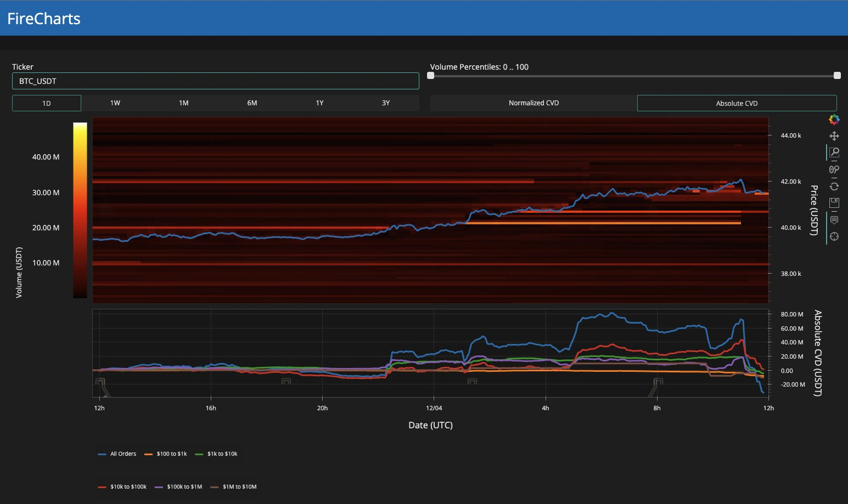This screenshot has height=504, width=848.
Task: Click the FireCharts title in header
Action: [44, 19]
